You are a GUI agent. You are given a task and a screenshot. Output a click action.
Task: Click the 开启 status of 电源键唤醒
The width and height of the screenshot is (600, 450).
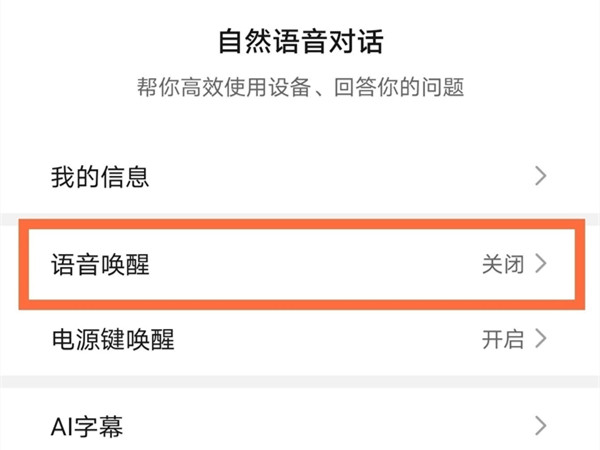click(502, 339)
